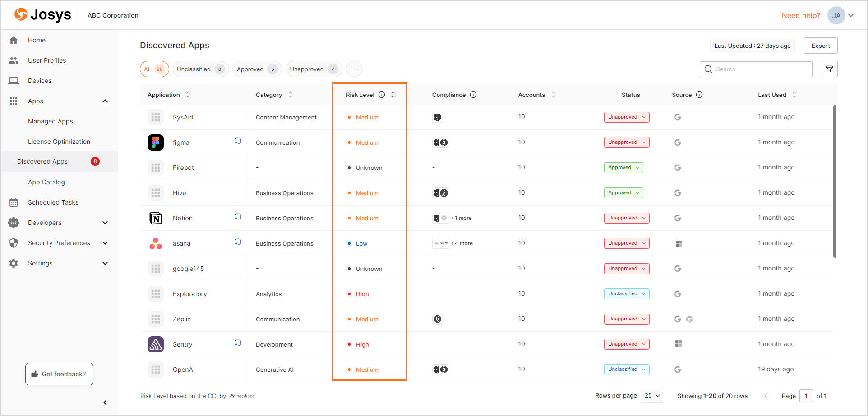Viewport: 868px width, 416px height.
Task: Click the Source column info icon
Action: (699, 95)
